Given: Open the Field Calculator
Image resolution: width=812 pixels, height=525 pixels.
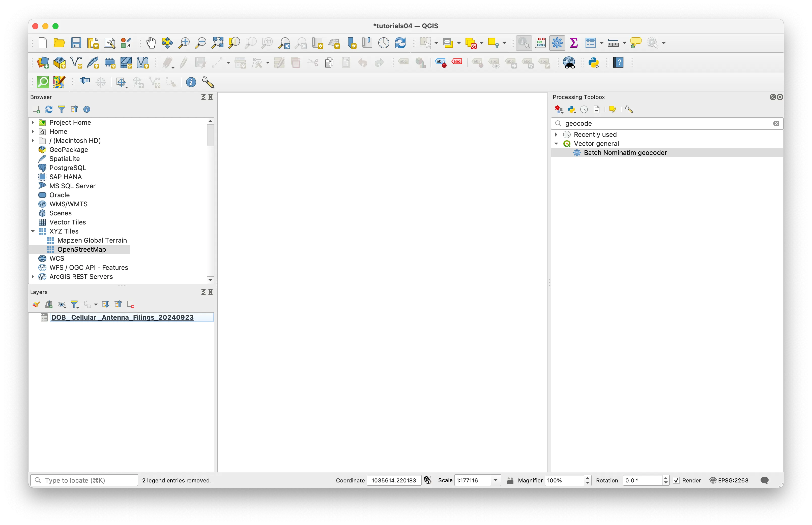Looking at the screenshot, I should (540, 43).
